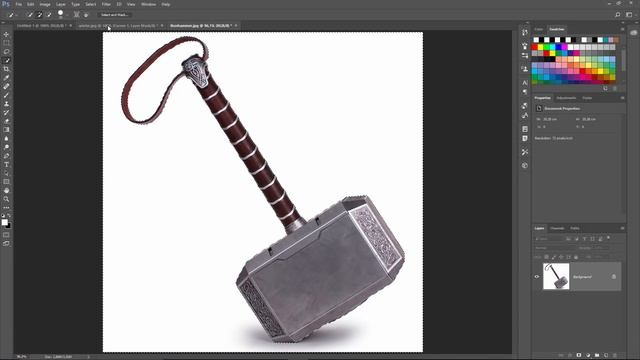Select the Path Selection tool

(x=6, y=173)
